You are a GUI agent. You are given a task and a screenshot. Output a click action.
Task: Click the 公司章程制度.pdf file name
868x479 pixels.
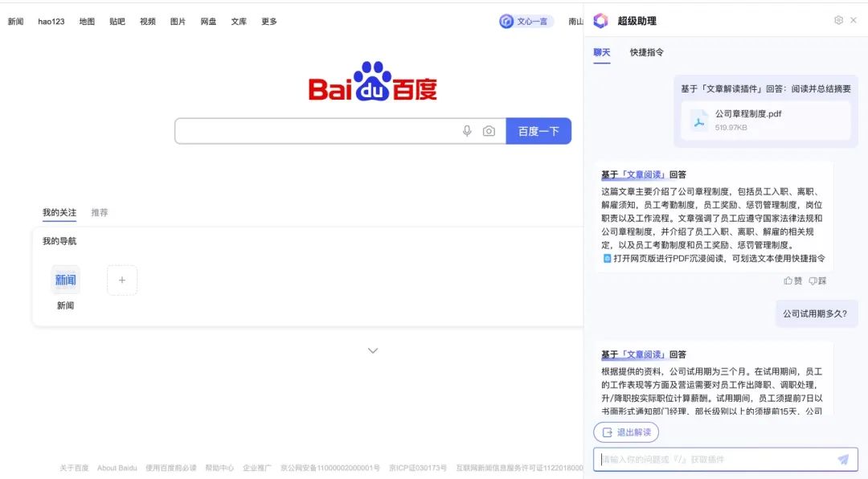coord(748,114)
